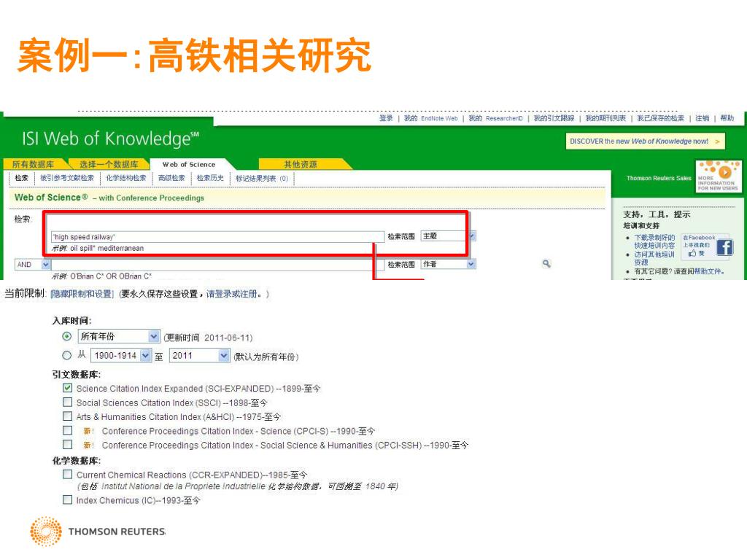
Task: Click the Facebook thumbs-up like icon
Action: click(692, 253)
